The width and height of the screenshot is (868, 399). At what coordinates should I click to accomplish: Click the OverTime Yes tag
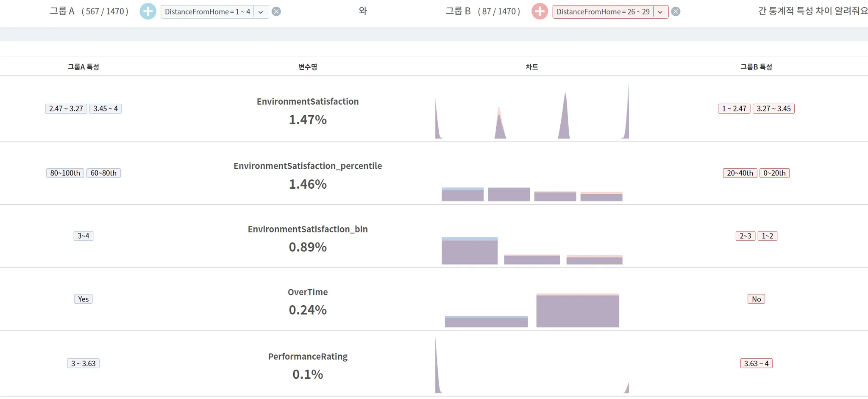point(83,299)
